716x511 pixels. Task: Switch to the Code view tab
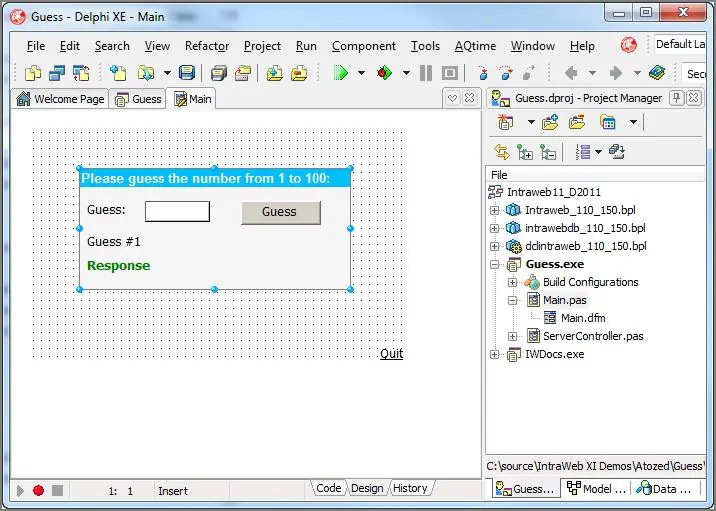(x=328, y=488)
